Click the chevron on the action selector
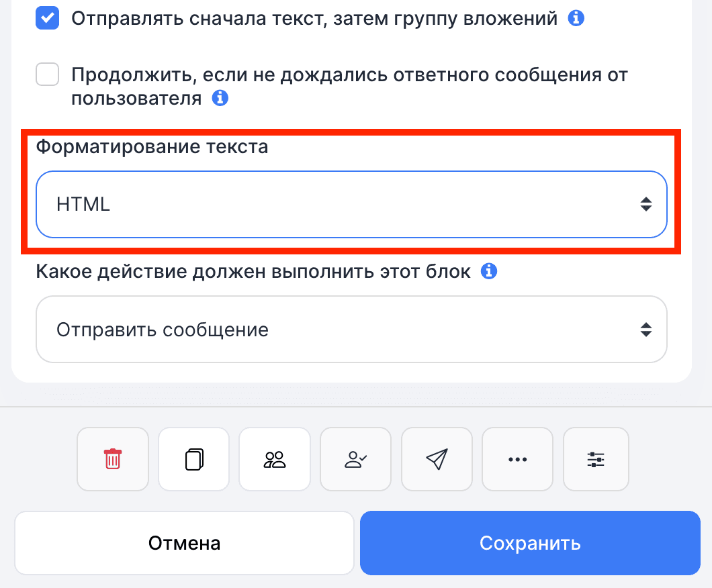Image resolution: width=712 pixels, height=588 pixels. [x=646, y=329]
